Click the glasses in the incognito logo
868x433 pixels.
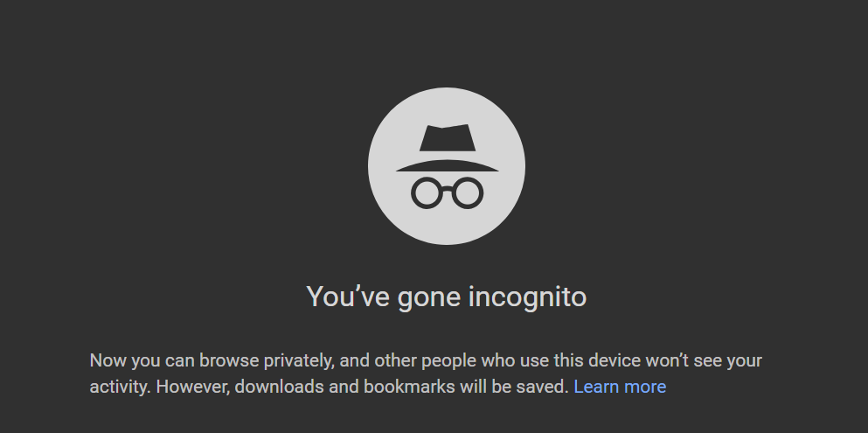click(x=447, y=192)
